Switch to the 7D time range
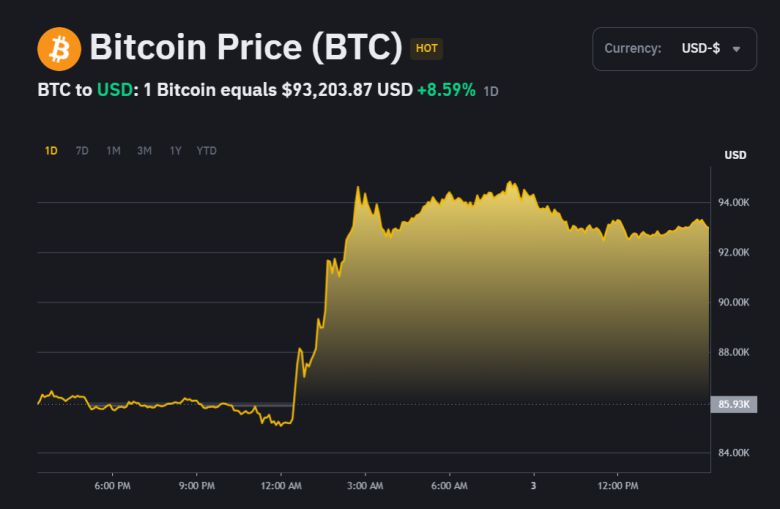Viewport: 780px width, 509px height. pyautogui.click(x=82, y=151)
